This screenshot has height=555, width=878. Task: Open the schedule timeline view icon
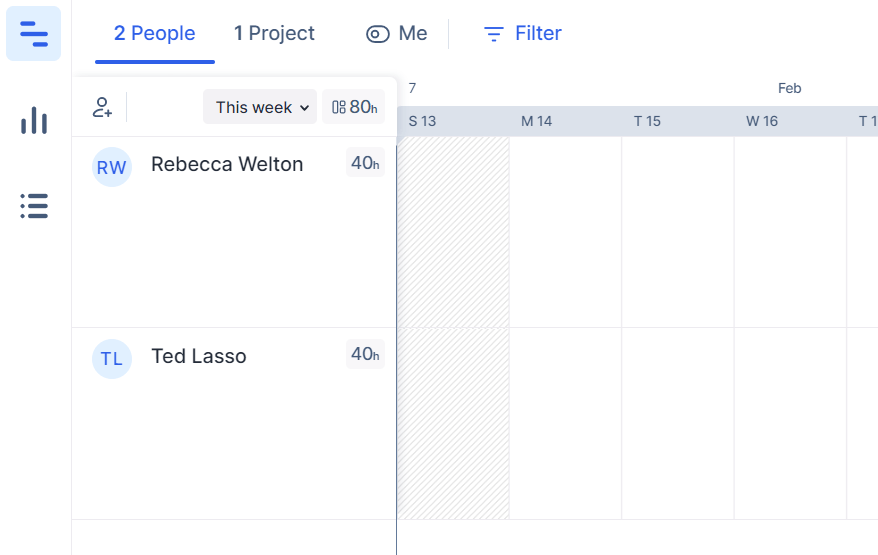click(34, 34)
